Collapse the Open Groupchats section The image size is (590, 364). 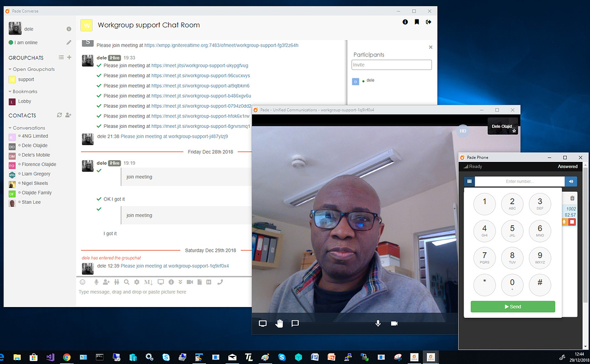tap(9, 69)
